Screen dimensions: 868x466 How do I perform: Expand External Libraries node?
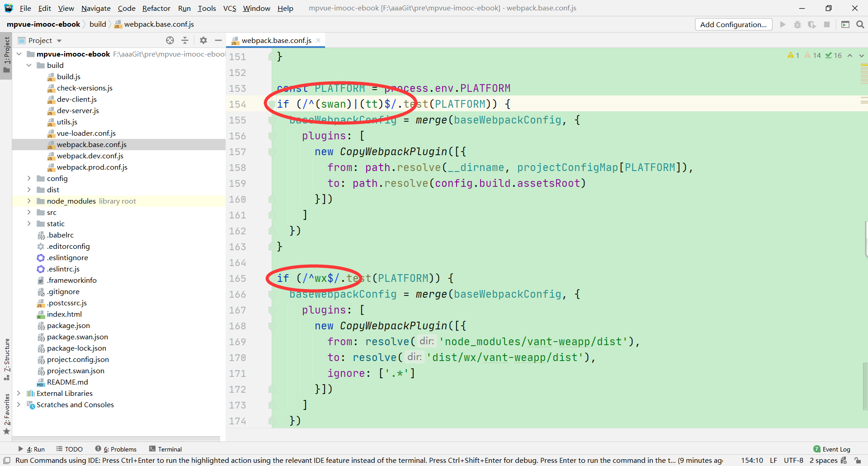(19, 393)
